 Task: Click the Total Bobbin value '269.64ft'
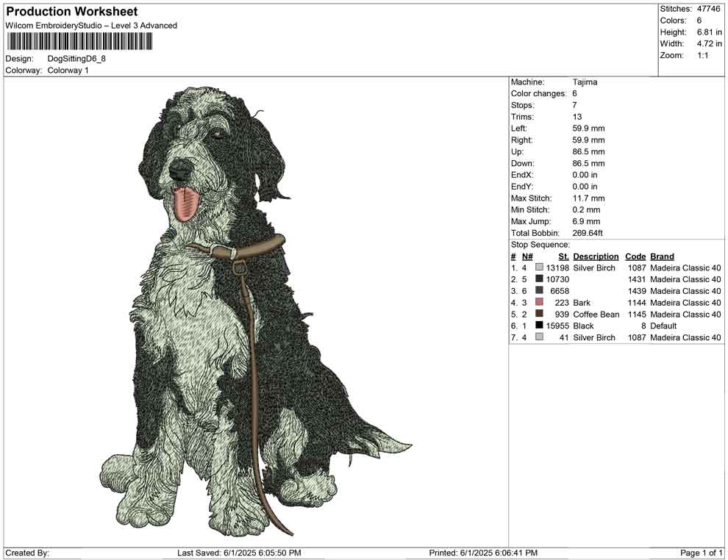tap(588, 233)
